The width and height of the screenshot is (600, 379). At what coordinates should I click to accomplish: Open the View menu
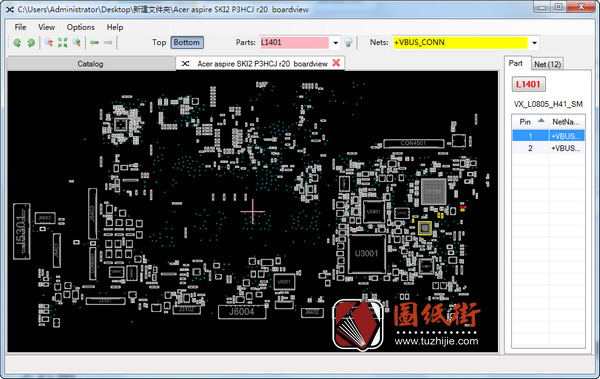46,27
